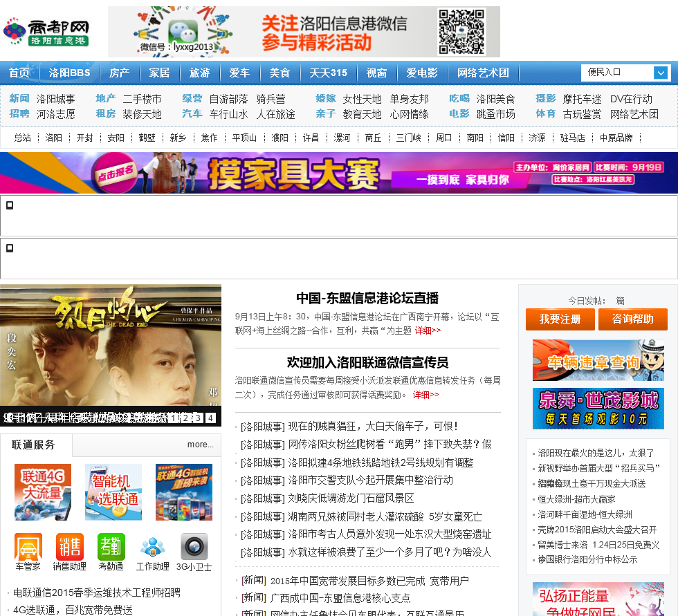The width and height of the screenshot is (678, 616).
Task: Open headline 欢迎加入洛阳联通微信宣传员
Action: 367,362
